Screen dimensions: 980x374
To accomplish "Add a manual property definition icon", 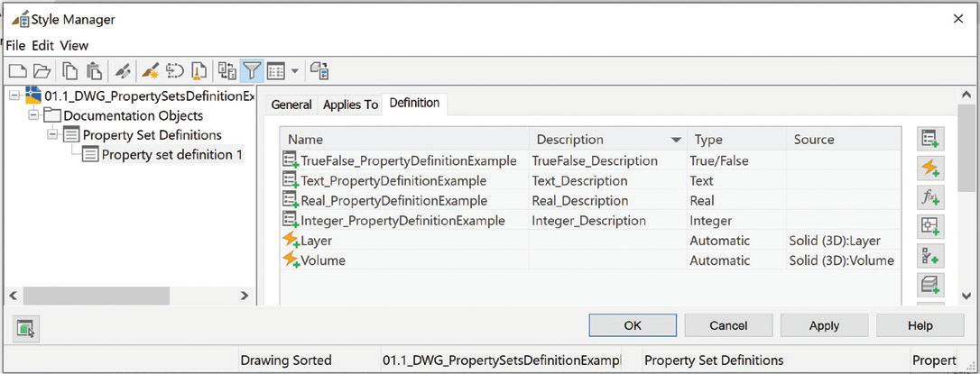I will point(931,138).
